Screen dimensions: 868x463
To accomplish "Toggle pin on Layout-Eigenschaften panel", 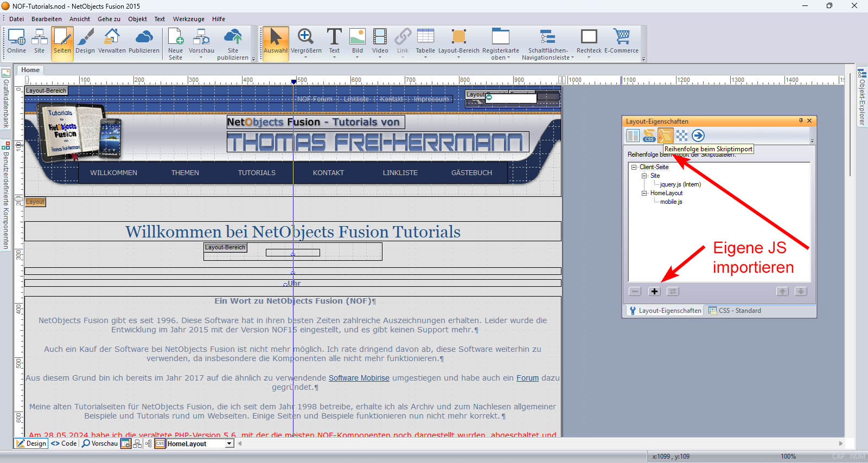I will (801, 121).
